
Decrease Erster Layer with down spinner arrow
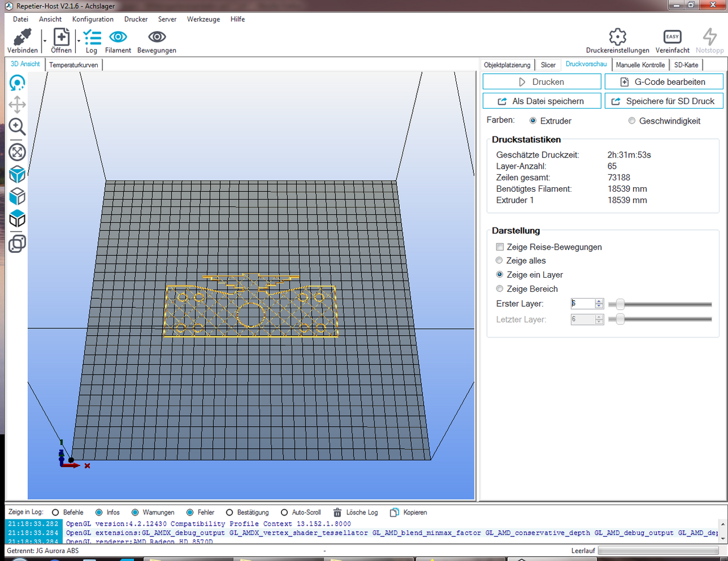coord(599,306)
